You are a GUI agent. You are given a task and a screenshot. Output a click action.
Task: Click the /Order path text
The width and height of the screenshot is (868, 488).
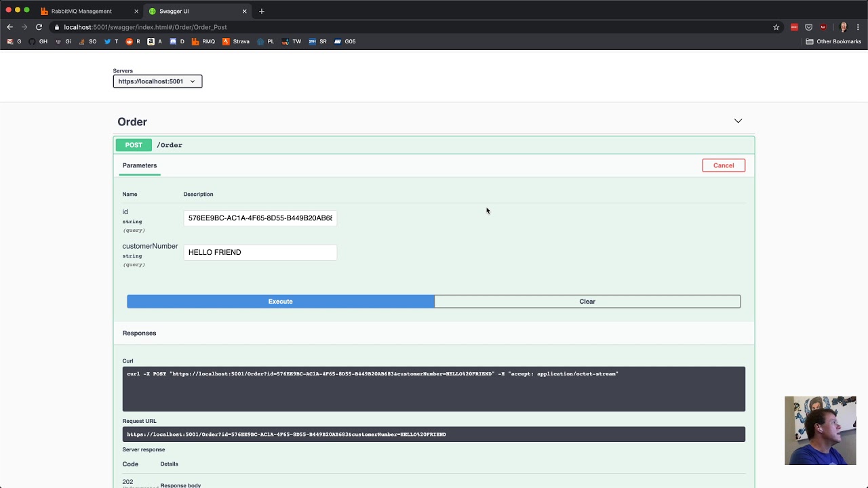click(170, 145)
